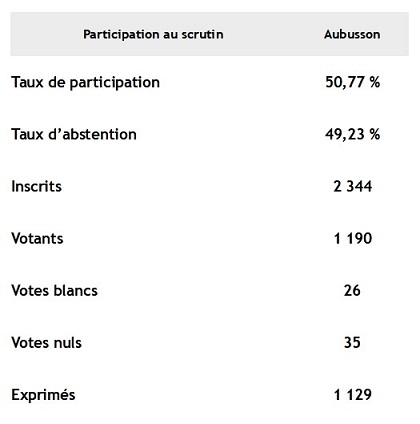Select the 'Votes nuls' row label
The height and width of the screenshot is (424, 420).
click(47, 343)
